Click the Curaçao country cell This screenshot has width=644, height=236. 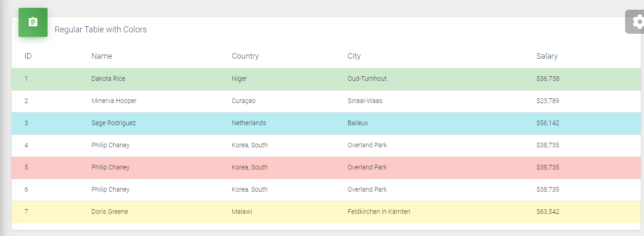[243, 101]
